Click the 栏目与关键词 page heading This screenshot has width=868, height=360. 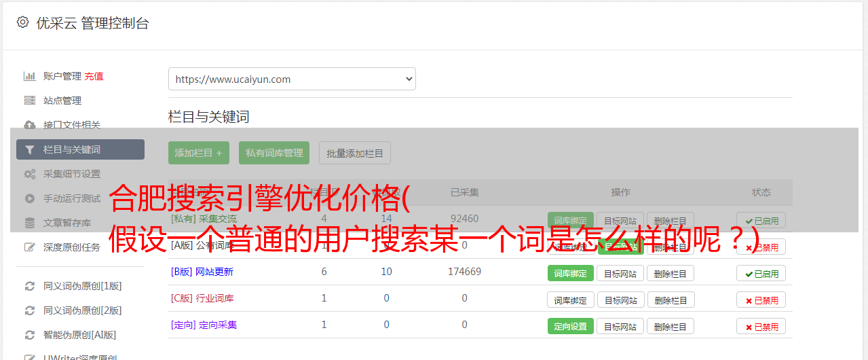click(x=209, y=117)
